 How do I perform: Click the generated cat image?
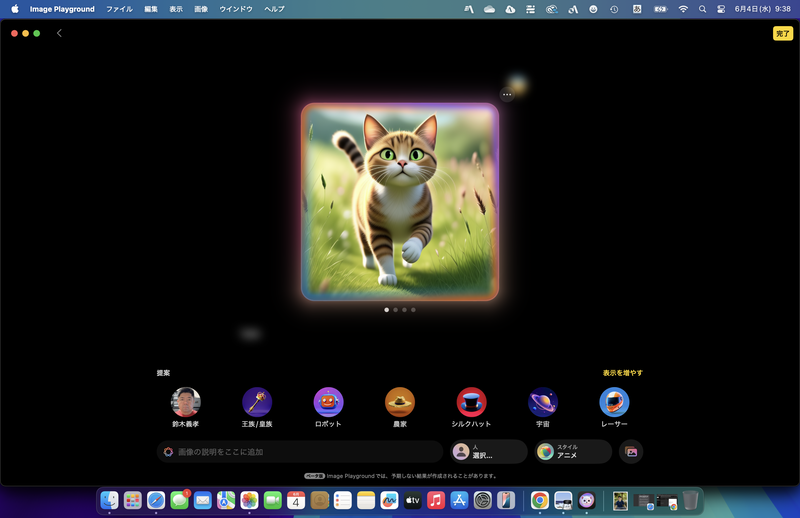coord(400,202)
